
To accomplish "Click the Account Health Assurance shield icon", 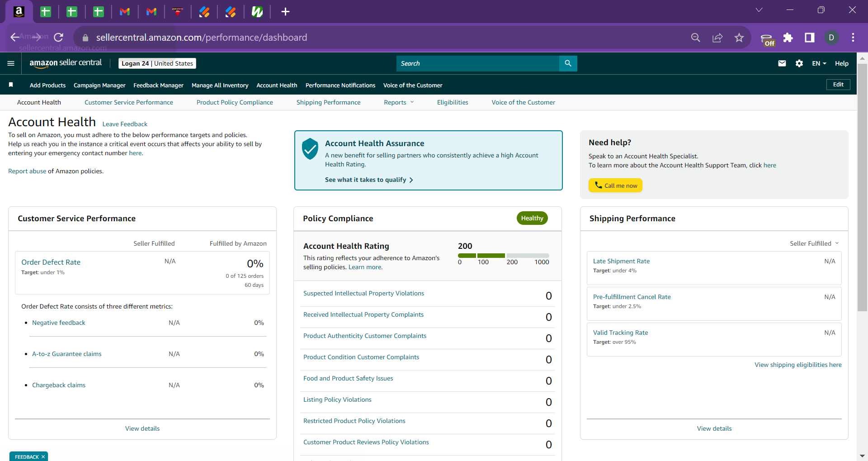I will pos(310,149).
